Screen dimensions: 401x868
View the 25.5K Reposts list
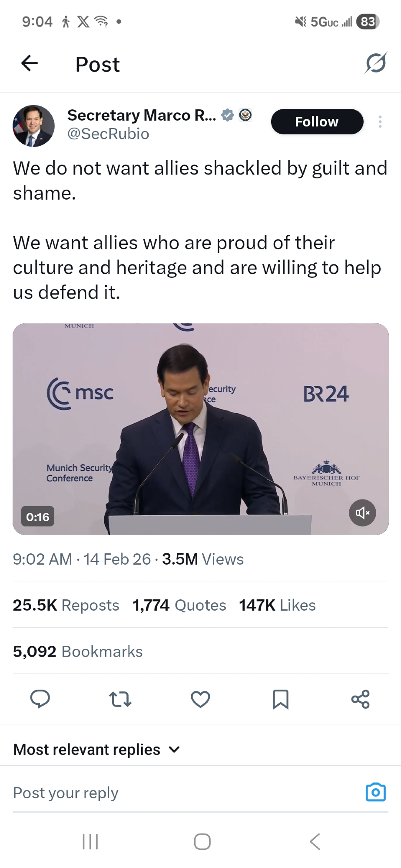point(66,605)
